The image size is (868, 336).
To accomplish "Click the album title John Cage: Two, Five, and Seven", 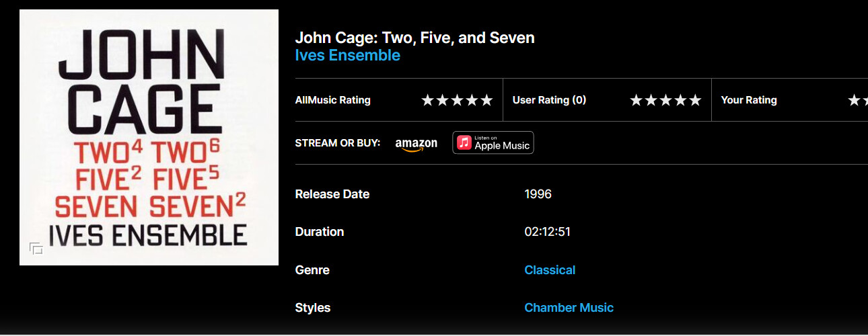I will (414, 38).
